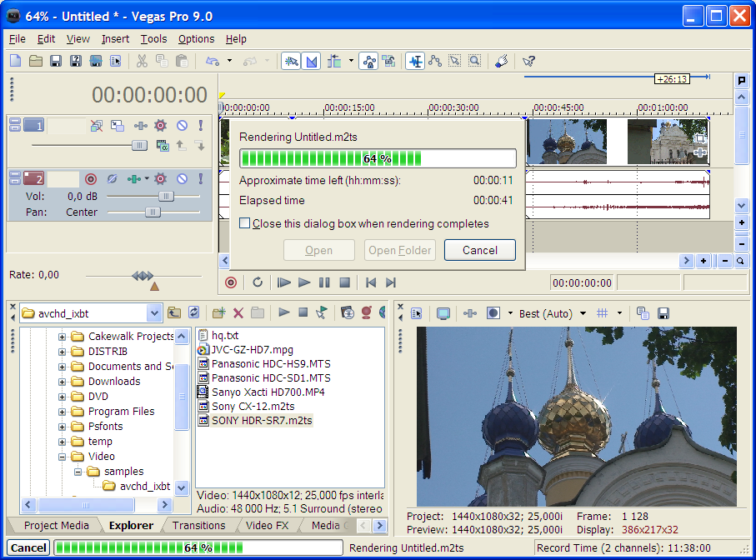756x560 pixels.
Task: Click the Vol slider on audio track 2
Action: pos(166,196)
